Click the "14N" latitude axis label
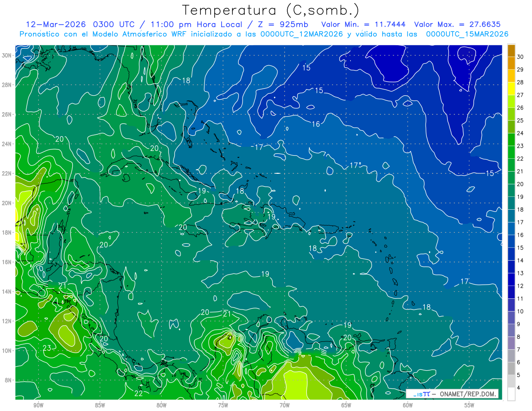Image resolution: width=532 pixels, height=411 pixels. click(x=7, y=292)
